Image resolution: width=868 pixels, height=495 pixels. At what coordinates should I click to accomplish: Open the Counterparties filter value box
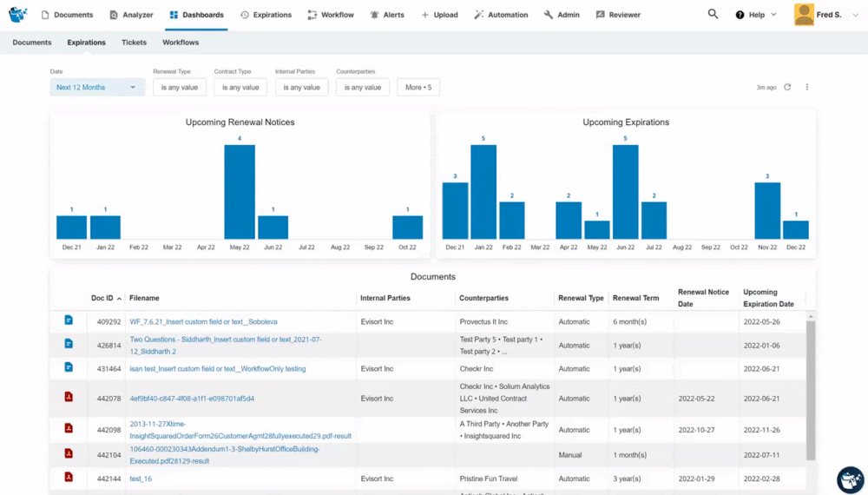(x=362, y=87)
